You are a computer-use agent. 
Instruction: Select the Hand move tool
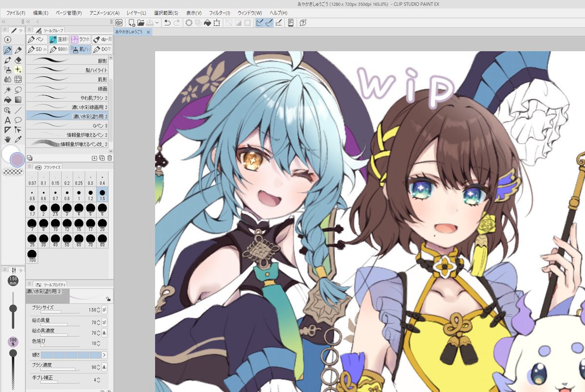(x=7, y=139)
